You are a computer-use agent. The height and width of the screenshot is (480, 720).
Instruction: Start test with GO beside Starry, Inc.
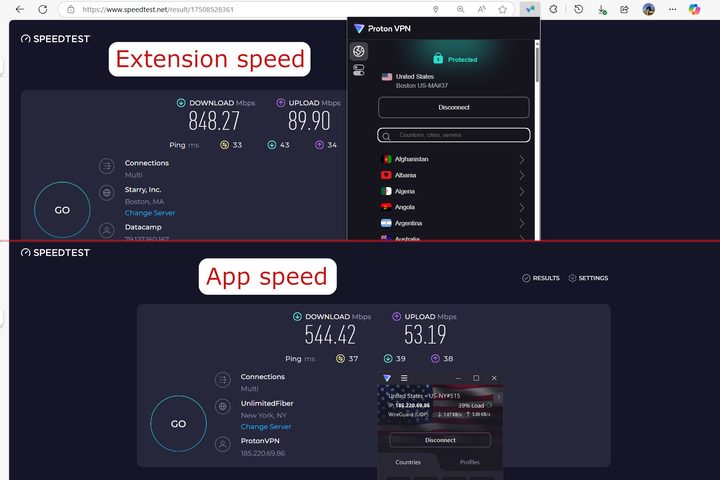[x=62, y=210]
